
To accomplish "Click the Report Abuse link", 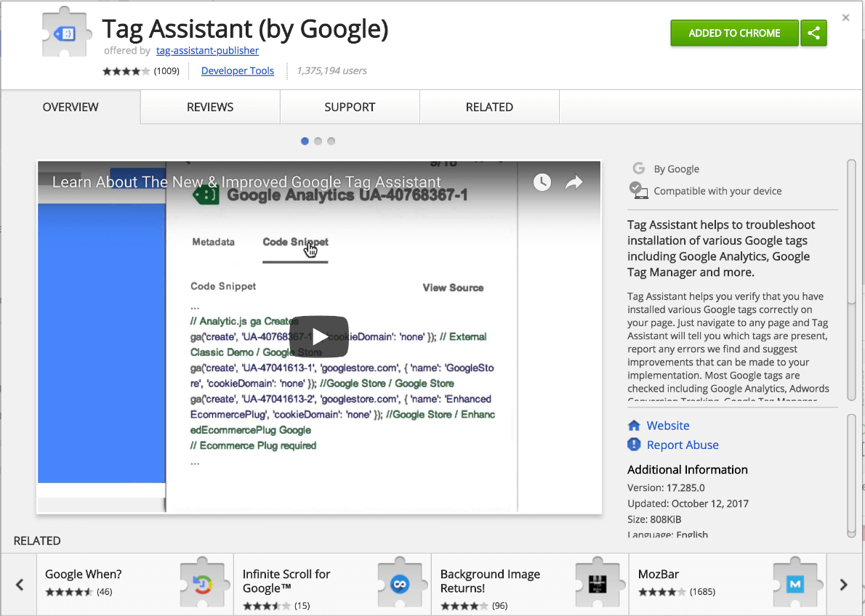I will pyautogui.click(x=683, y=445).
